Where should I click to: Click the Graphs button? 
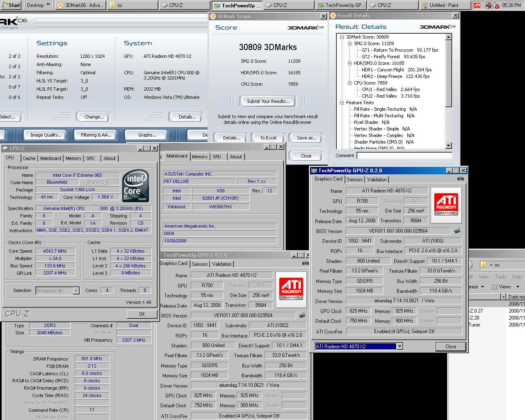tap(147, 135)
